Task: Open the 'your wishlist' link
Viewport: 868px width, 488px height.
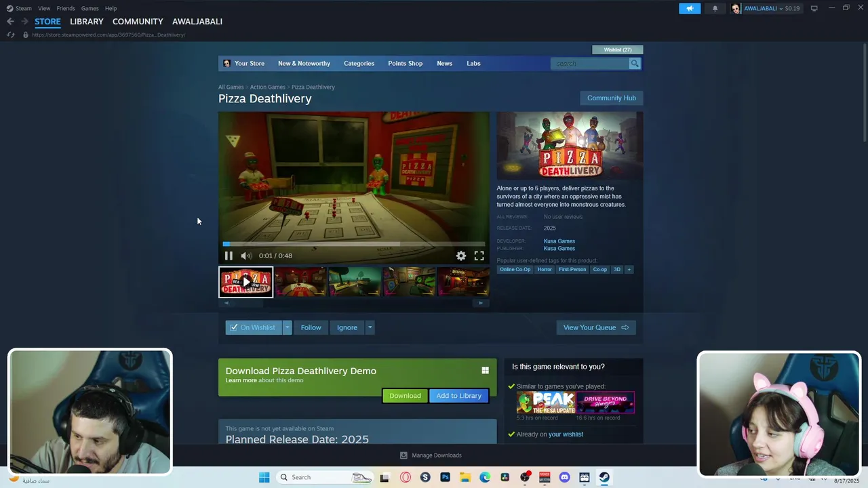Action: click(x=566, y=434)
